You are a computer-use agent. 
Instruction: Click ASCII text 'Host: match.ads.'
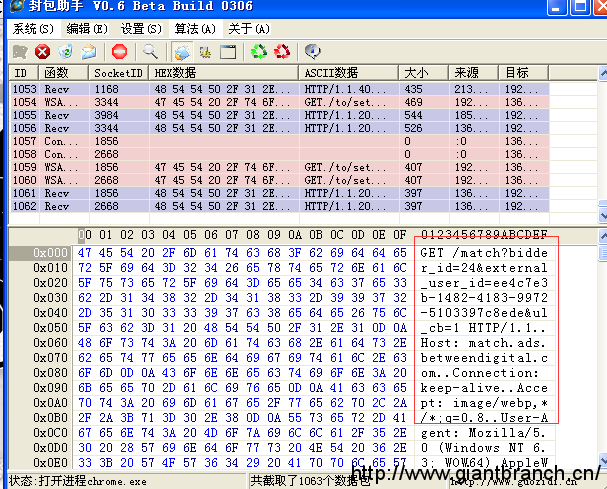[x=483, y=343]
